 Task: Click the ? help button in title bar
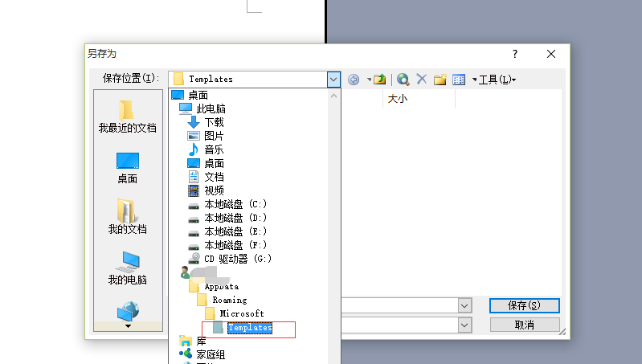click(x=515, y=54)
